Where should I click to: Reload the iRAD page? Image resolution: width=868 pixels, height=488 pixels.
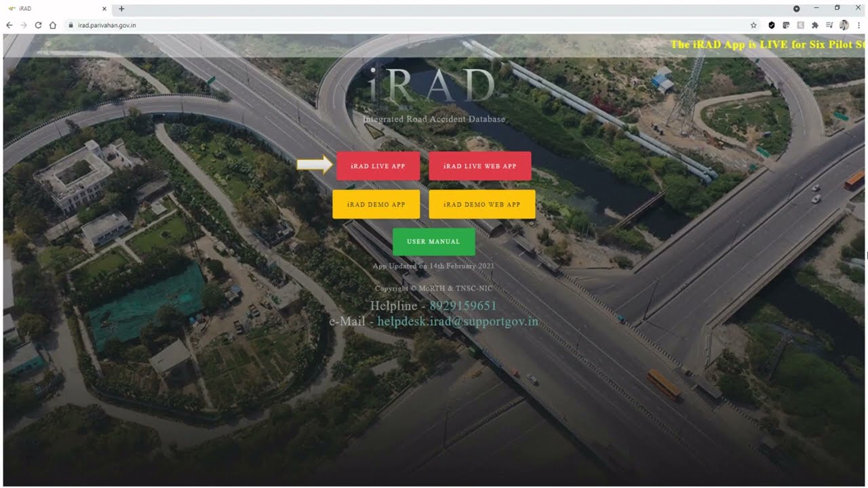pyautogui.click(x=38, y=25)
